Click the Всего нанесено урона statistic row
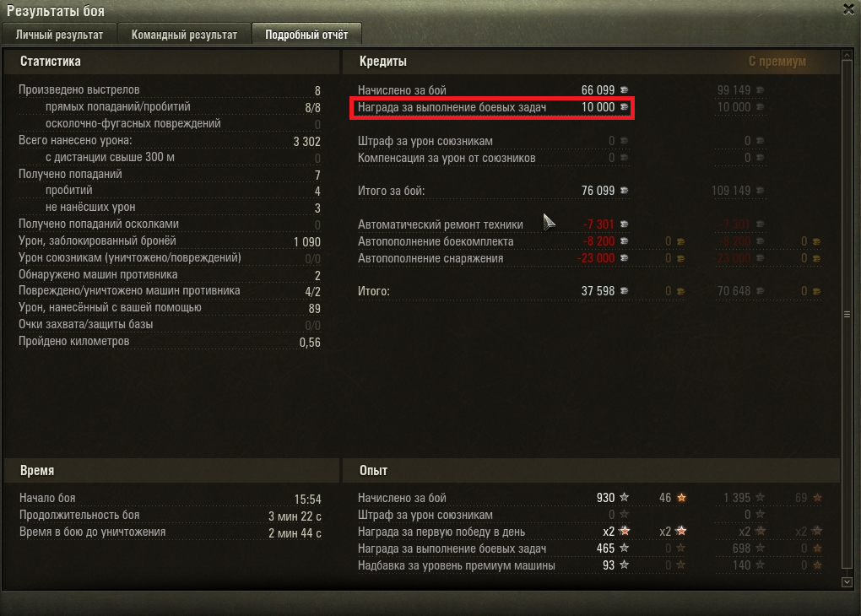The width and height of the screenshot is (861, 616). point(169,141)
